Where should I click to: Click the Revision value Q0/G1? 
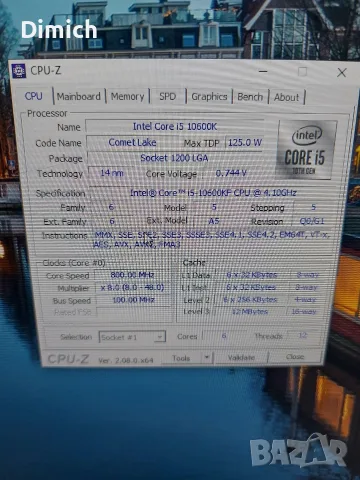312,221
